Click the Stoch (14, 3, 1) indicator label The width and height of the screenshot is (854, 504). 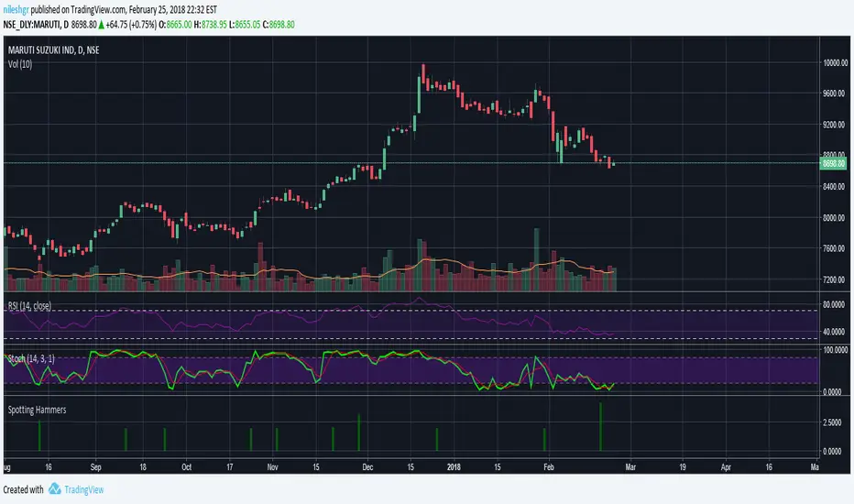(31, 358)
